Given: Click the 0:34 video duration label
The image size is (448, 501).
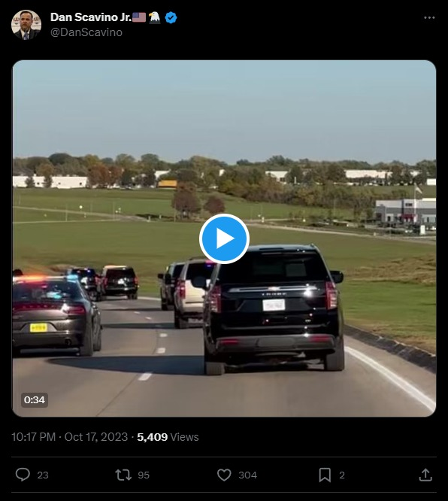Looking at the screenshot, I should pos(35,399).
